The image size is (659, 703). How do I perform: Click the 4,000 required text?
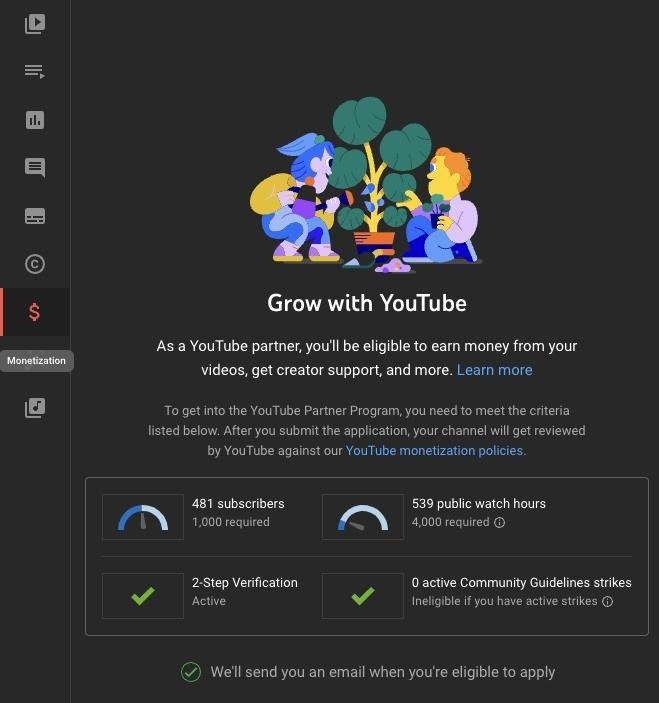click(x=451, y=522)
